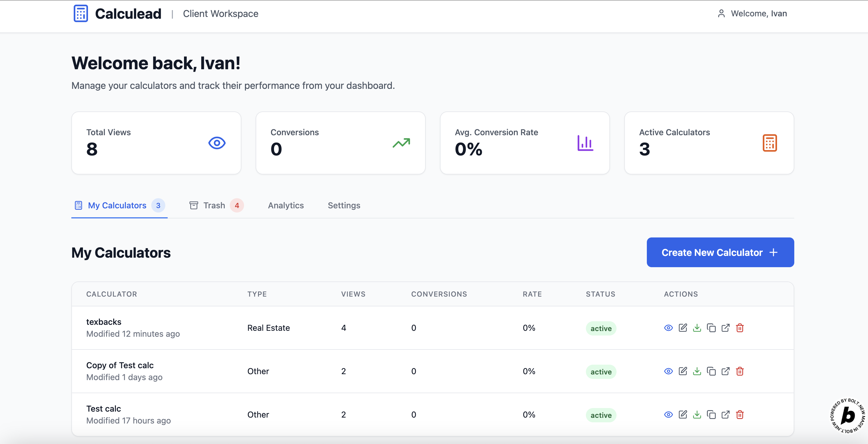Duplicate the Copy of Test calc row
The image size is (868, 444).
711,371
